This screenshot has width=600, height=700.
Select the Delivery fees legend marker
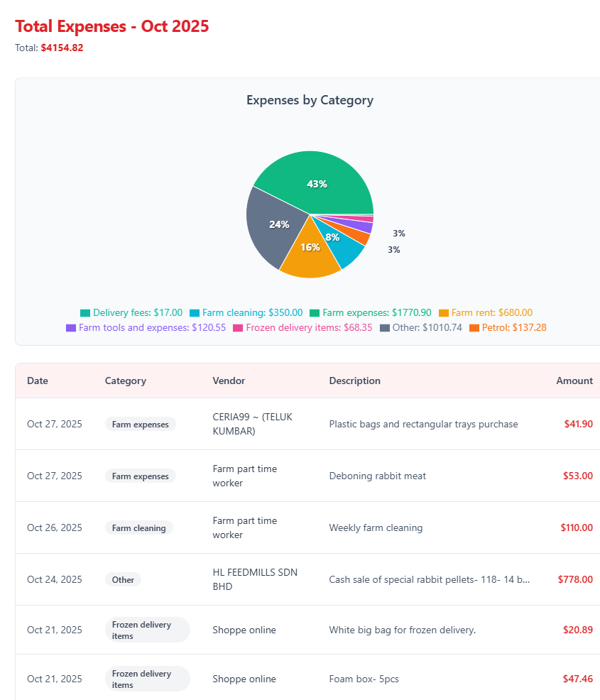tap(84, 312)
